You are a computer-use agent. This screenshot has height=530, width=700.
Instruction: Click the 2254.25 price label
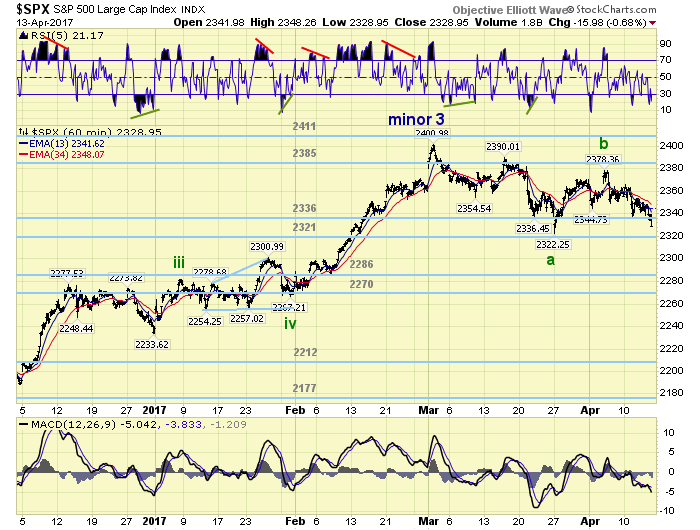pos(205,321)
